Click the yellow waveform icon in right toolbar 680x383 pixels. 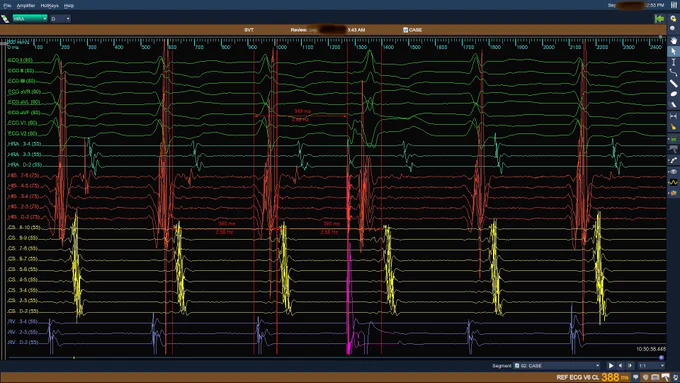tap(673, 183)
